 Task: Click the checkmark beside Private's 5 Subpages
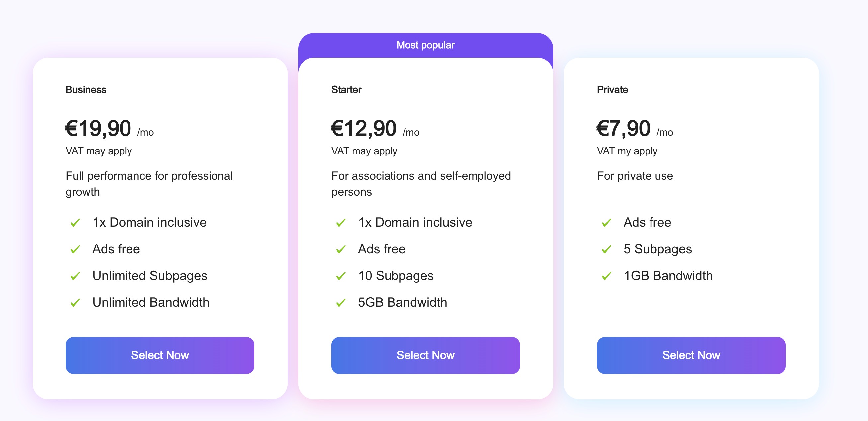607,249
